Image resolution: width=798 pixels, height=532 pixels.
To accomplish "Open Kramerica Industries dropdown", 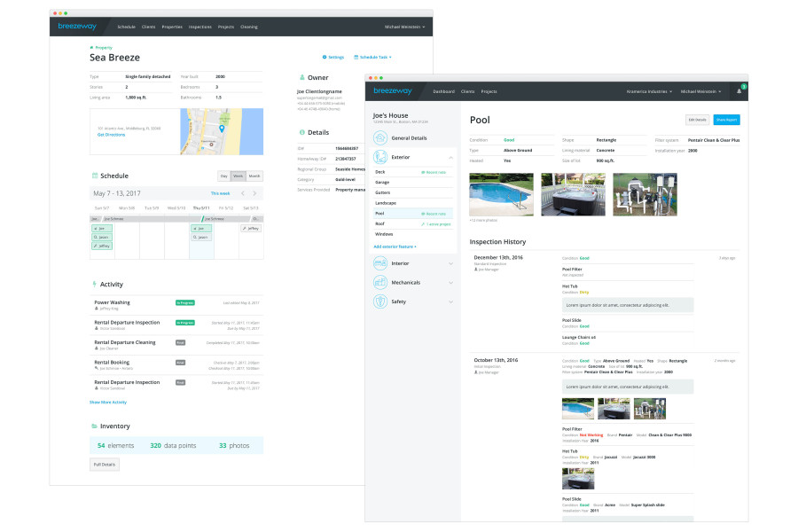I will point(649,91).
